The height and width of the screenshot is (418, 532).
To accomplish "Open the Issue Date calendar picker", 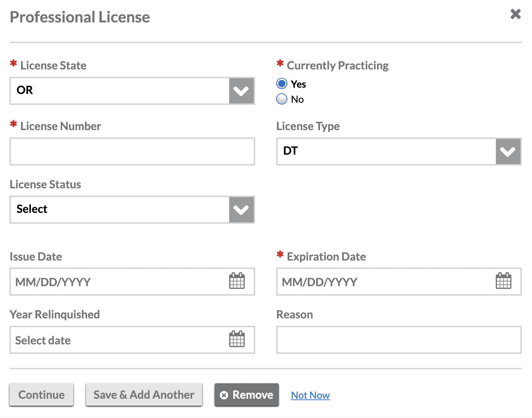I will point(237,281).
